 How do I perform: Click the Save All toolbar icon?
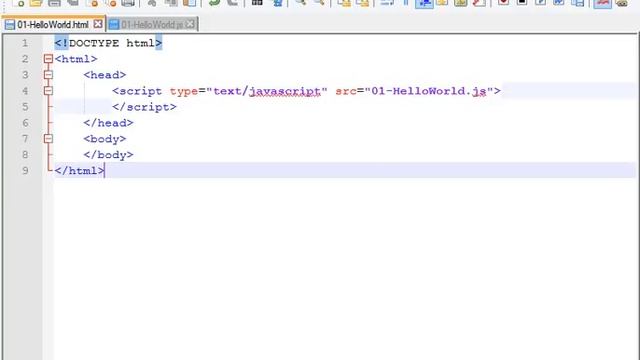click(x=73, y=3)
